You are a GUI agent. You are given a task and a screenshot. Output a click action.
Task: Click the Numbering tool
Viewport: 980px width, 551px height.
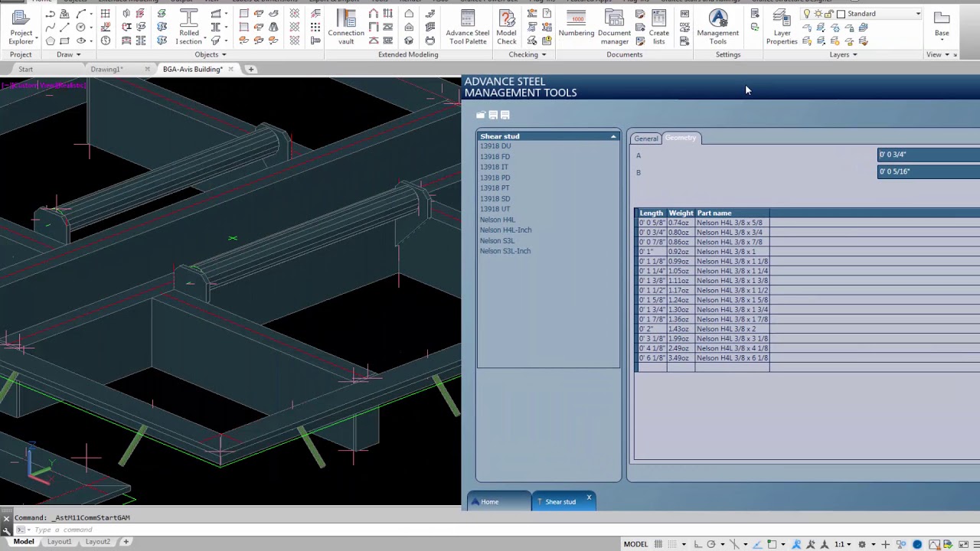tap(576, 23)
